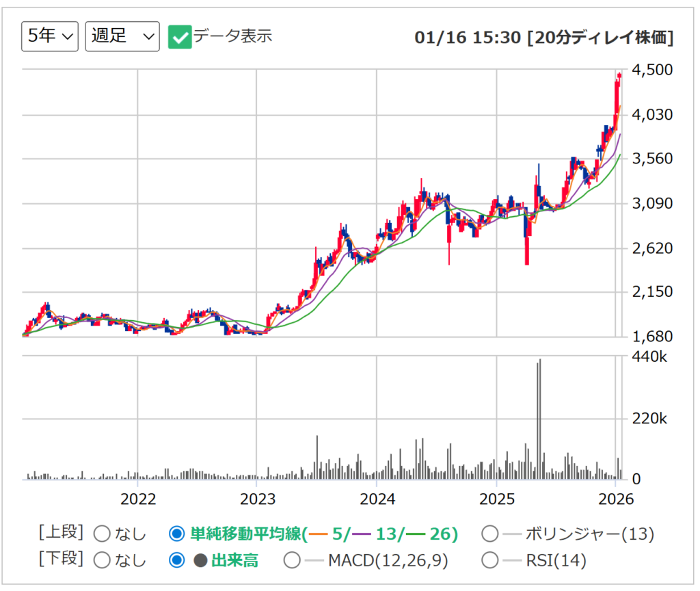Switch lower indicator to MACD(12,26,9)
This screenshot has height=591, width=700.
coord(293,560)
